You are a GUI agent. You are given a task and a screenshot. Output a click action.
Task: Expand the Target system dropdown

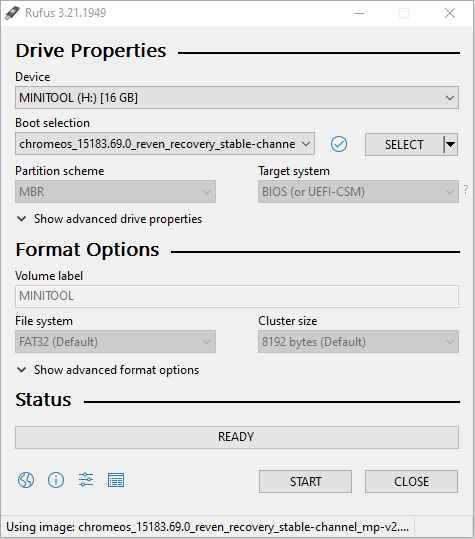[x=358, y=191]
